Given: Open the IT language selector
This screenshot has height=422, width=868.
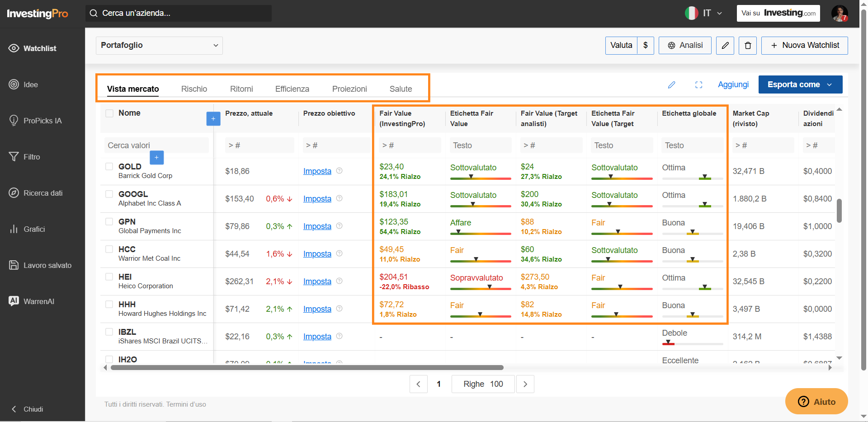Looking at the screenshot, I should tap(704, 13).
